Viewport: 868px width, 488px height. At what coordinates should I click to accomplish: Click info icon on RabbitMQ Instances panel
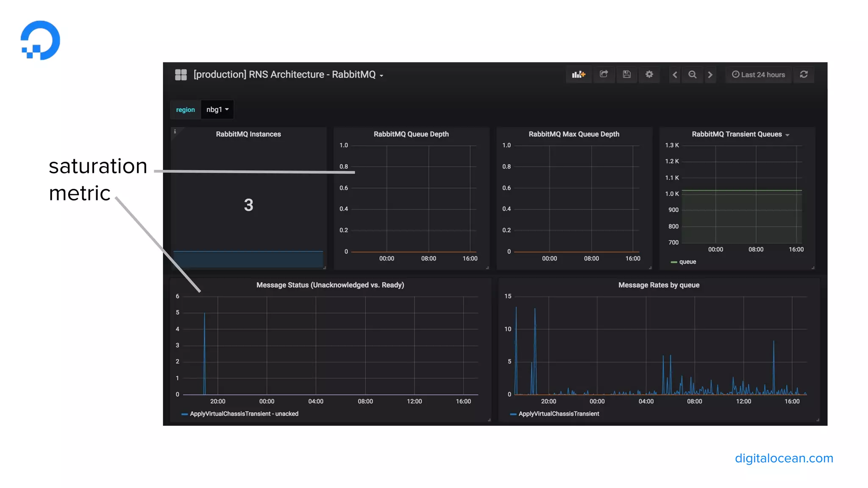point(175,131)
